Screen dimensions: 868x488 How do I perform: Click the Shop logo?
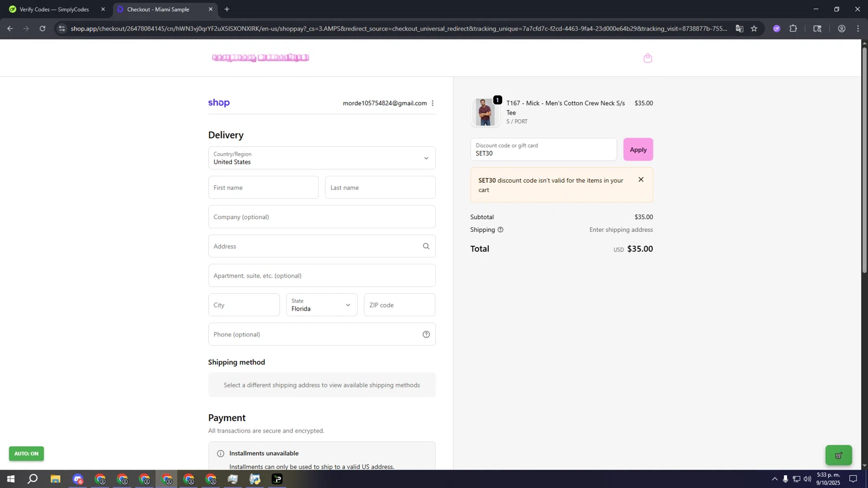pos(219,103)
